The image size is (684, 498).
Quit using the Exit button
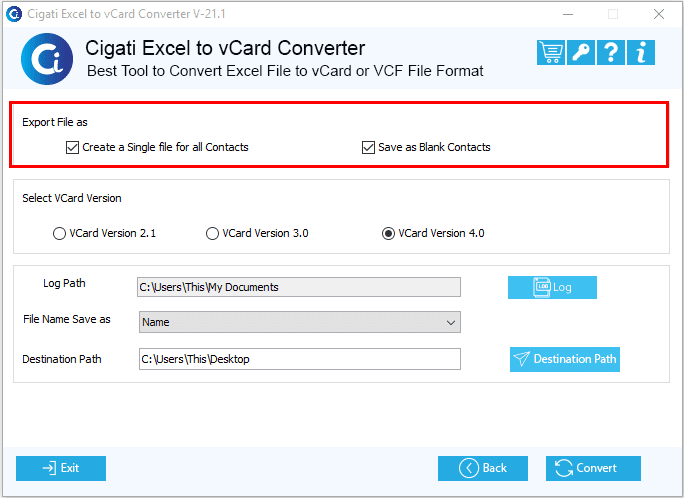tap(61, 468)
